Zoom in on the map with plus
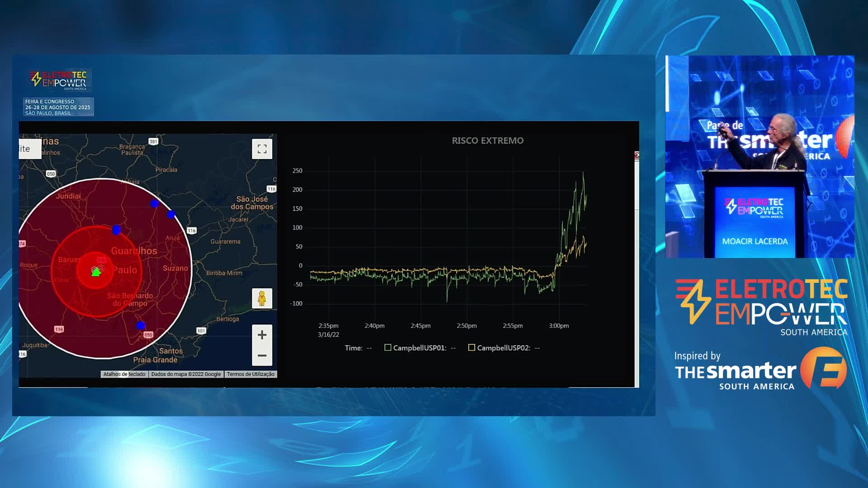 pos(262,335)
